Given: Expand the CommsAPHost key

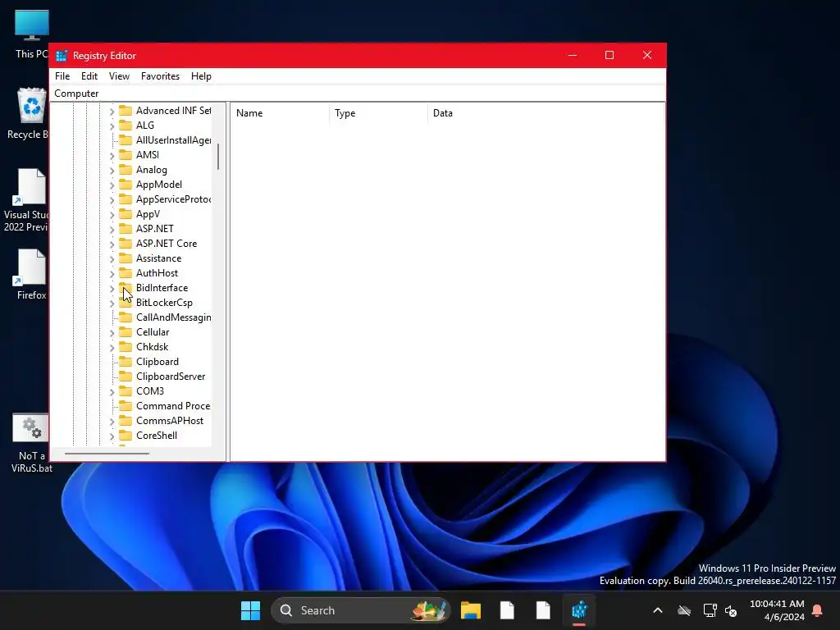Looking at the screenshot, I should [x=112, y=422].
